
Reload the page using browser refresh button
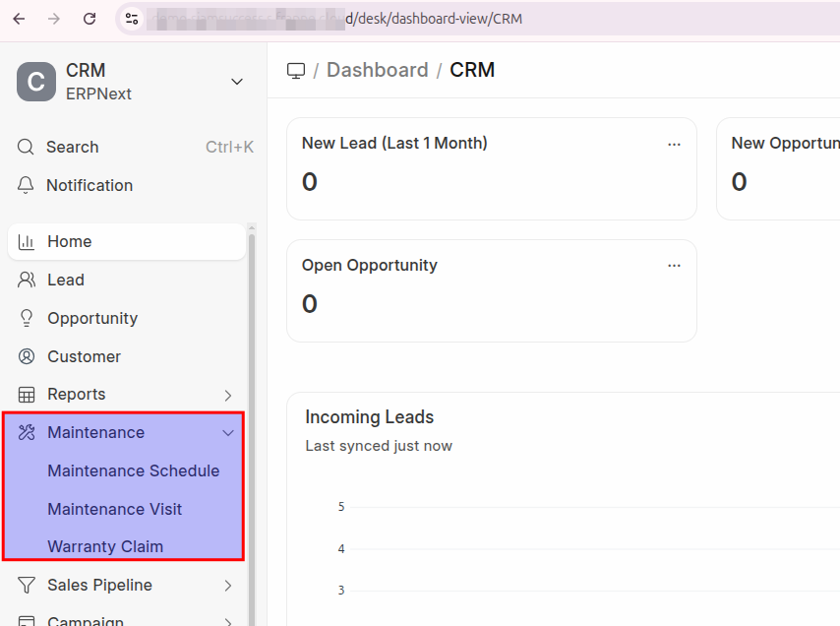pyautogui.click(x=90, y=19)
